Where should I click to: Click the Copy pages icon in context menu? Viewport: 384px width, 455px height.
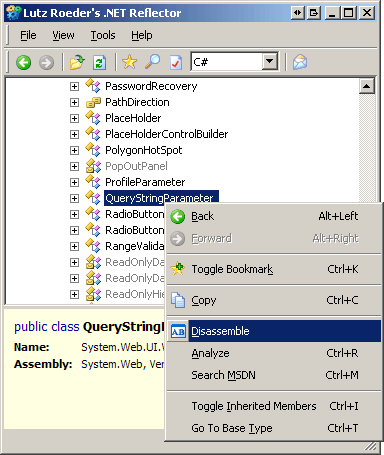[178, 300]
